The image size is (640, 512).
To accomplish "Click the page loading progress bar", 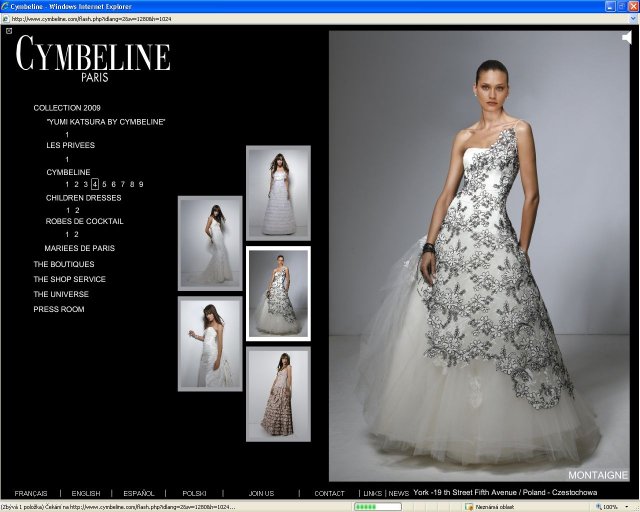I will click(x=378, y=507).
